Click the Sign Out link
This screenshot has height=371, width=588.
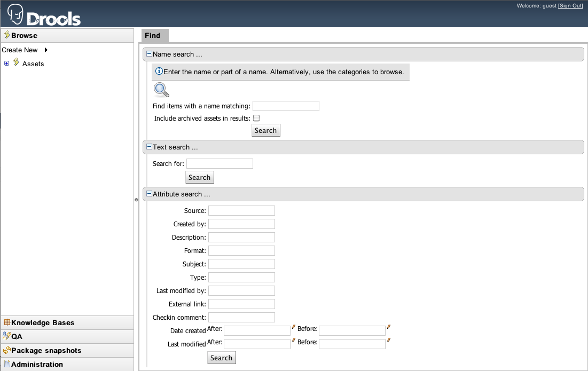[570, 5]
